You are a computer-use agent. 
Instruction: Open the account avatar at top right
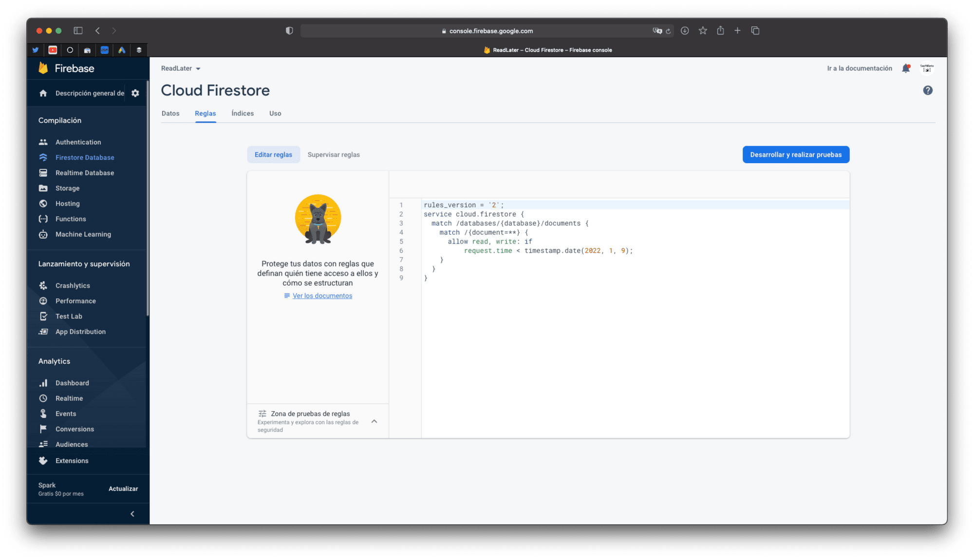927,68
